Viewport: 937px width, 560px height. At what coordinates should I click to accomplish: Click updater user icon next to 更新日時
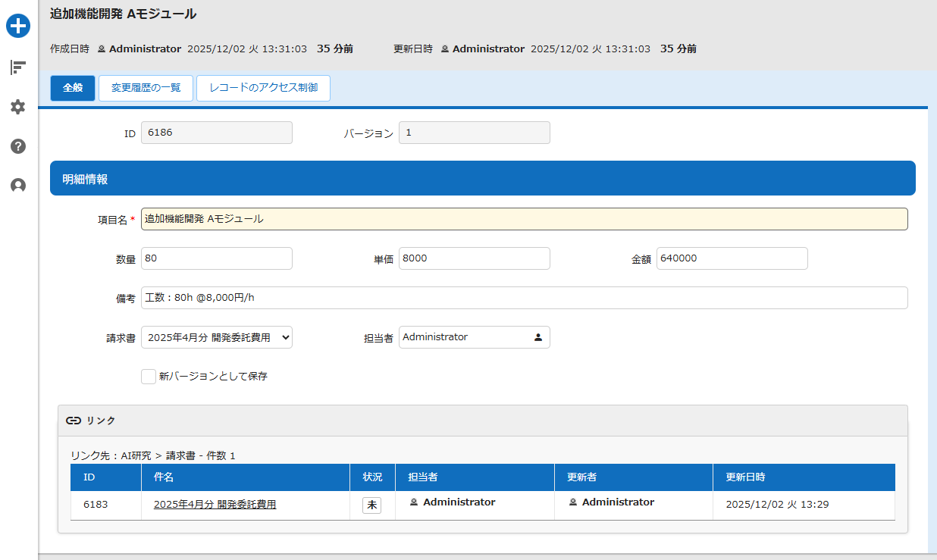click(445, 48)
